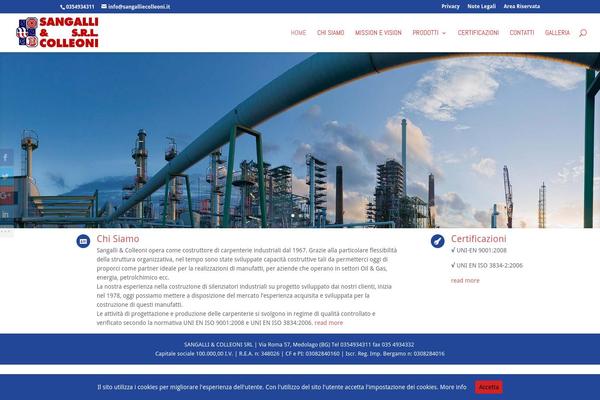Image resolution: width=600 pixels, height=400 pixels.
Task: Click read more under Certificazioni
Action: (465, 281)
